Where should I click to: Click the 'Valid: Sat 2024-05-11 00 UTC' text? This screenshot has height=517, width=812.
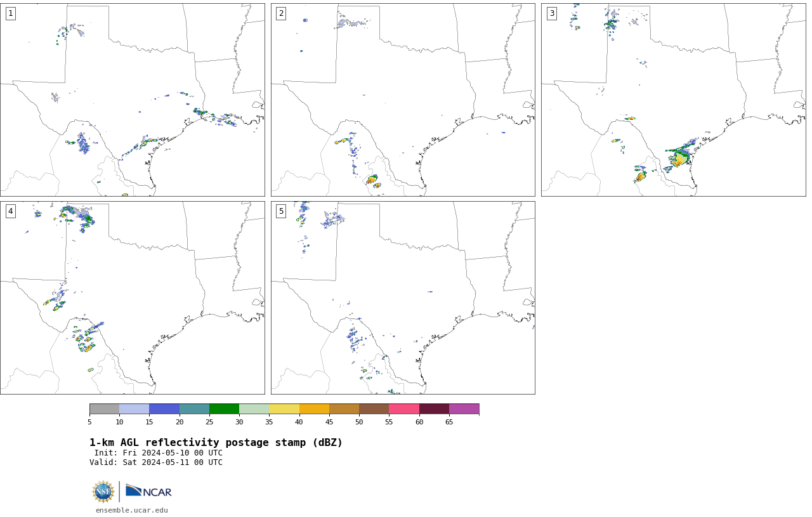click(156, 462)
